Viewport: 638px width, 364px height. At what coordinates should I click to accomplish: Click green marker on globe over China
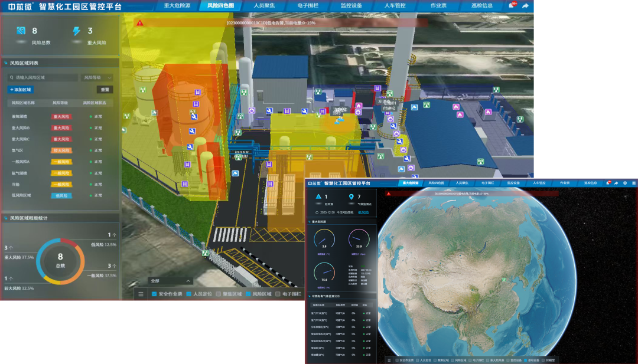pos(504,280)
